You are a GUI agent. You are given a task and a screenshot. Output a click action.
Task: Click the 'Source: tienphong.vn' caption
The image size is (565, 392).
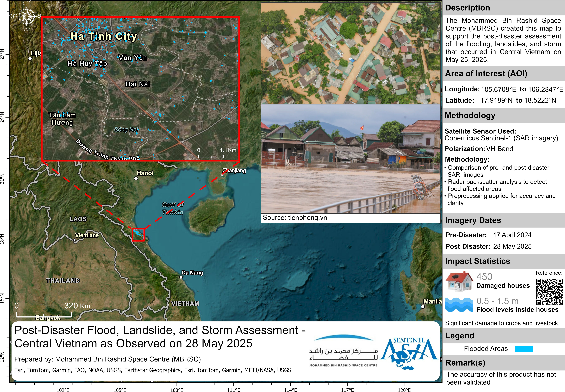click(x=295, y=218)
